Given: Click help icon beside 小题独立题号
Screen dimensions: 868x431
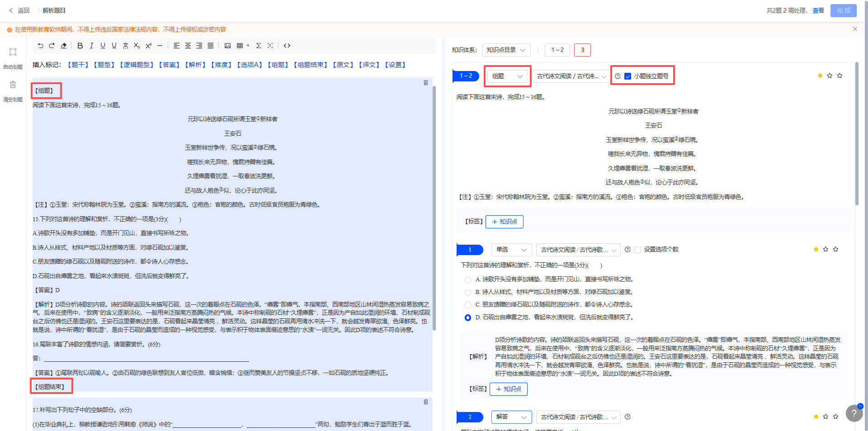Looking at the screenshot, I should tap(618, 76).
